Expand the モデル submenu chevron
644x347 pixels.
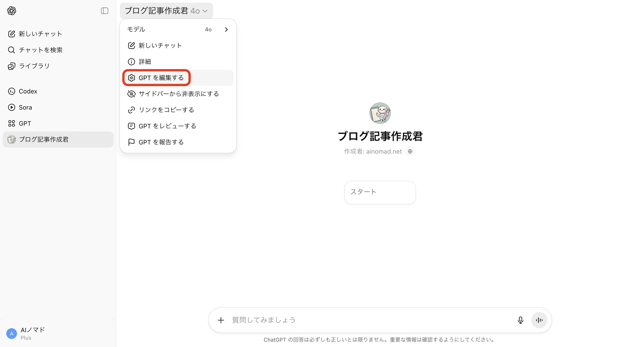(226, 30)
